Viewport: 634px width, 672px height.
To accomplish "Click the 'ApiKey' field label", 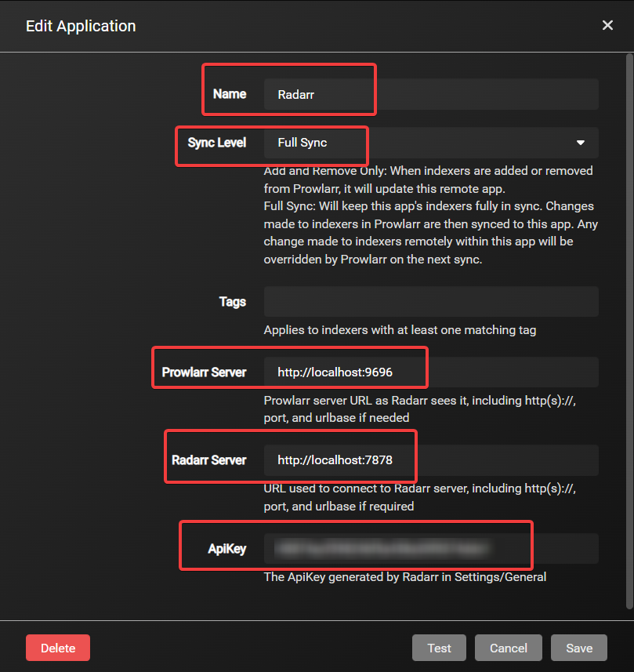I will coord(227,549).
